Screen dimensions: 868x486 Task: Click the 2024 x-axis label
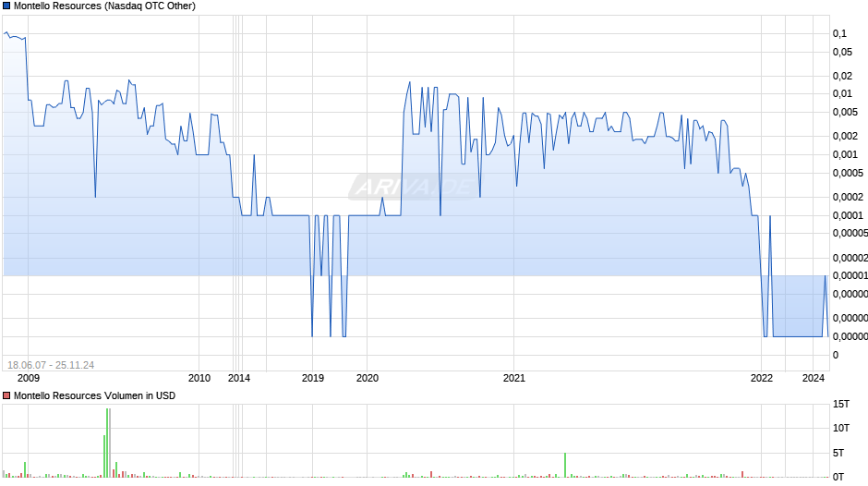click(x=814, y=378)
